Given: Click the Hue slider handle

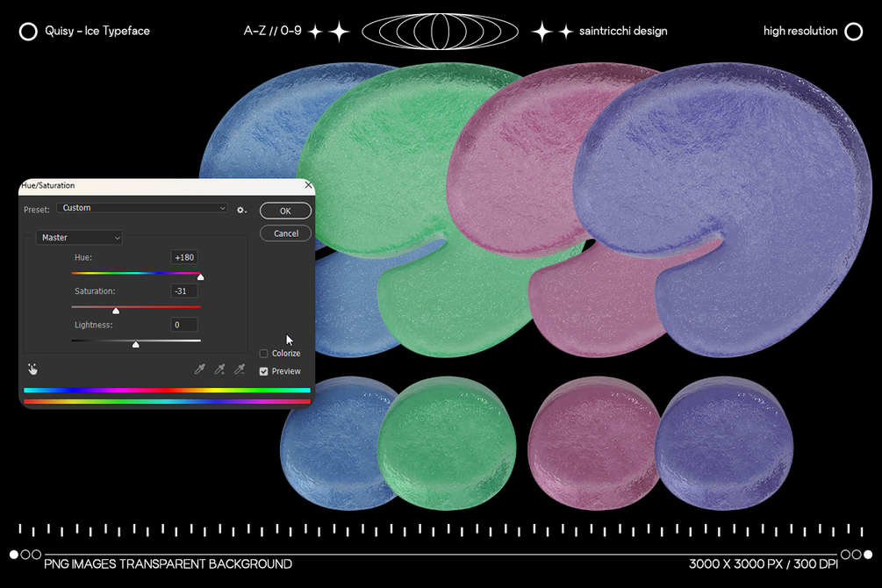Looking at the screenshot, I should pos(200,276).
